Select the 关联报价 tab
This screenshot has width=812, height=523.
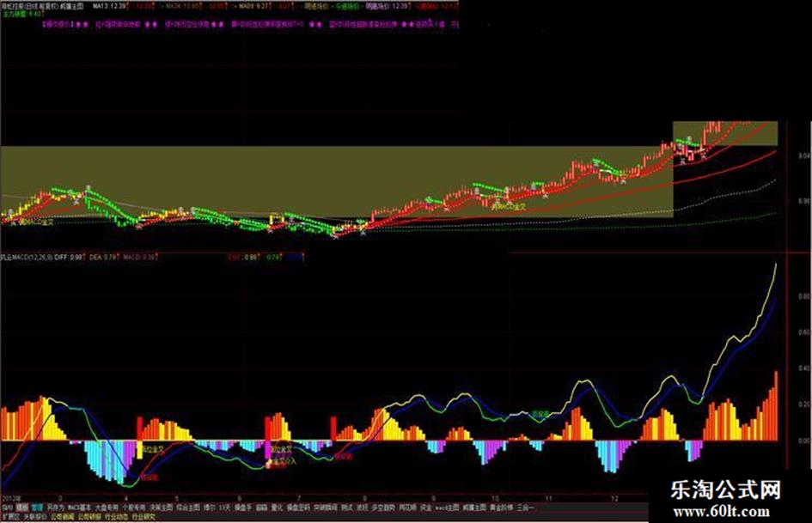point(35,517)
